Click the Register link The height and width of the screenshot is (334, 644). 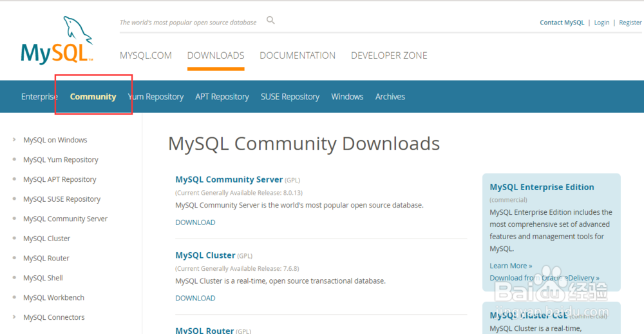(630, 23)
